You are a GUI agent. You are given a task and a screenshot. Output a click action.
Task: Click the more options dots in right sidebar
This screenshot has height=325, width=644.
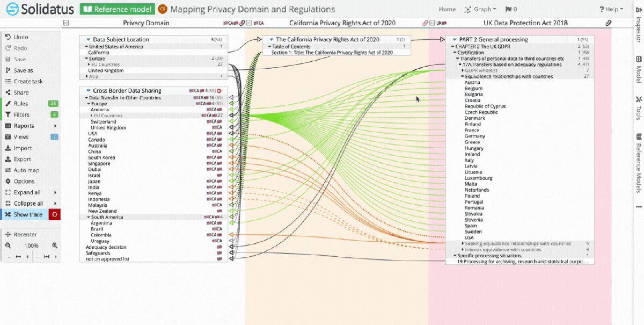point(638,206)
